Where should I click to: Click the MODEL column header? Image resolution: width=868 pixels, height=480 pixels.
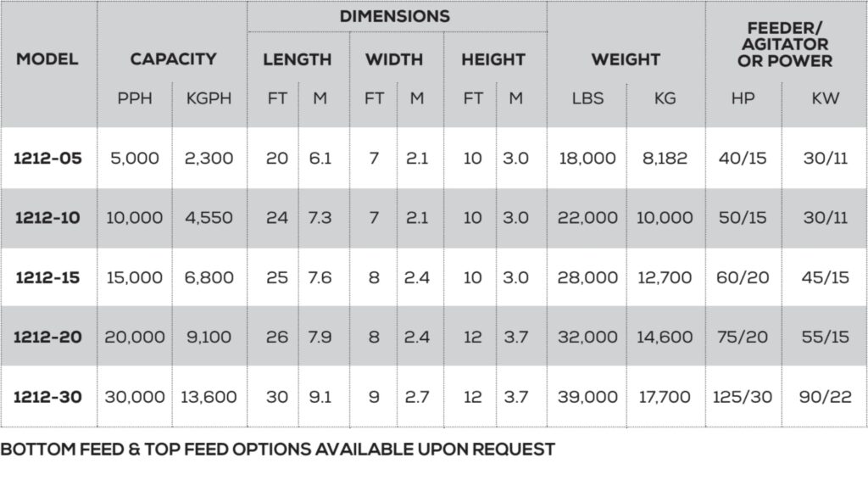pyautogui.click(x=47, y=59)
